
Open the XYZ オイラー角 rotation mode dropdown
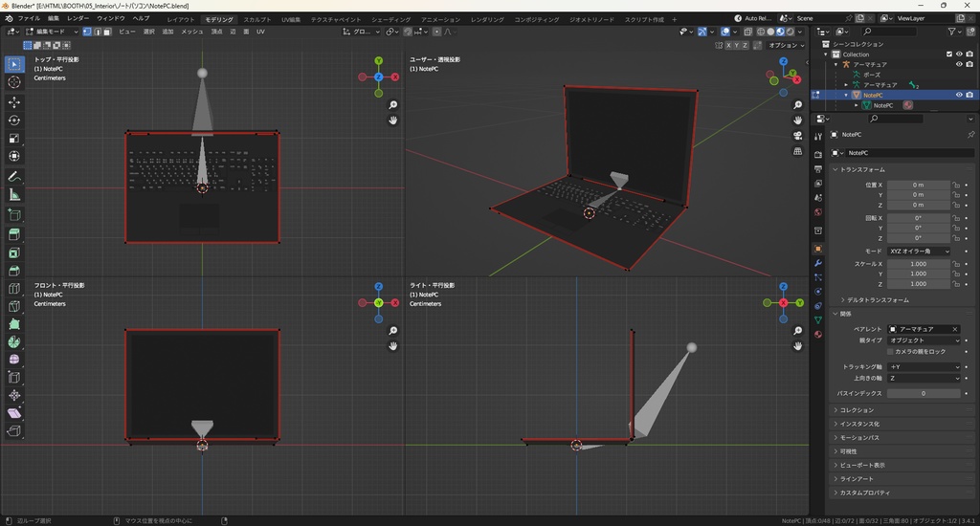pos(919,251)
